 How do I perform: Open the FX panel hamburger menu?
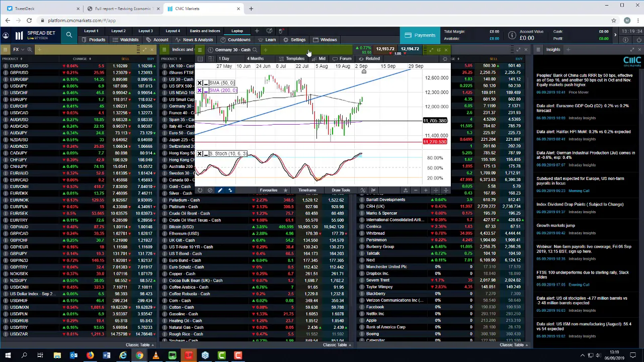pos(5,49)
